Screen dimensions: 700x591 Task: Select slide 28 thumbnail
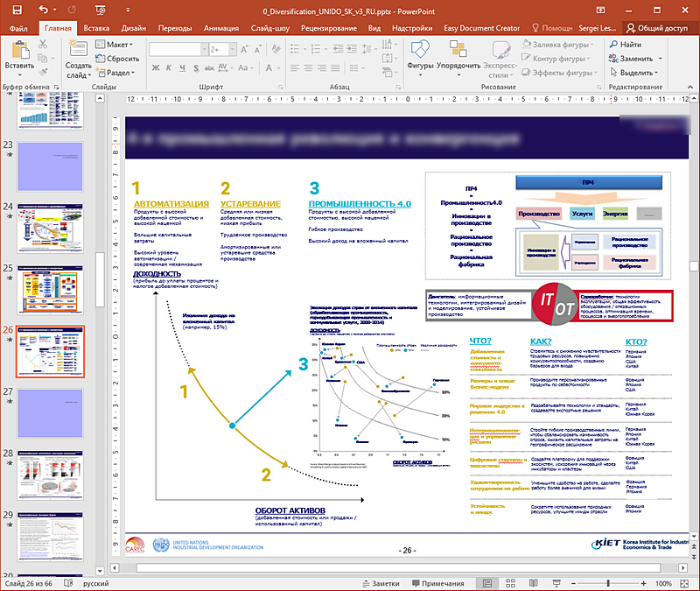pyautogui.click(x=51, y=475)
